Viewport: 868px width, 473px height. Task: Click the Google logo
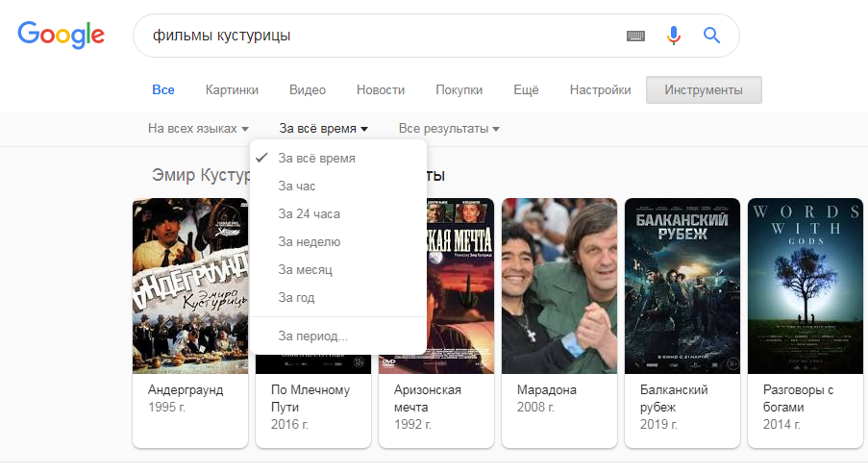click(x=61, y=36)
